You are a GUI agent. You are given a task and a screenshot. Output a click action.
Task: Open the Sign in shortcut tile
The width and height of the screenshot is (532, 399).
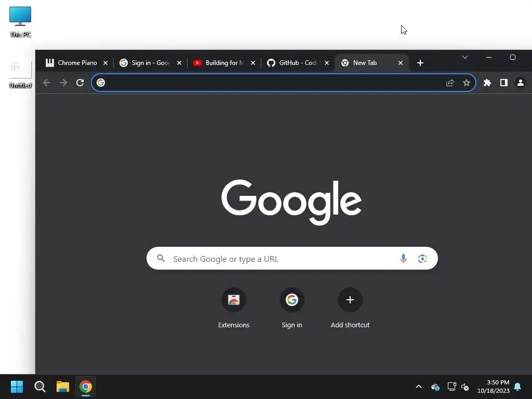(x=292, y=309)
